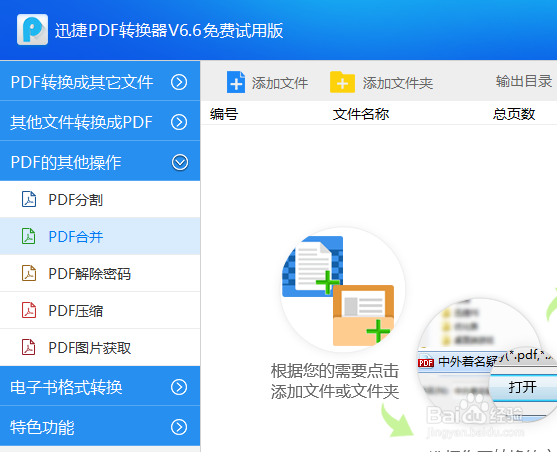
Task: Click the yellow 添加文件夹 folder icon
Action: [342, 82]
